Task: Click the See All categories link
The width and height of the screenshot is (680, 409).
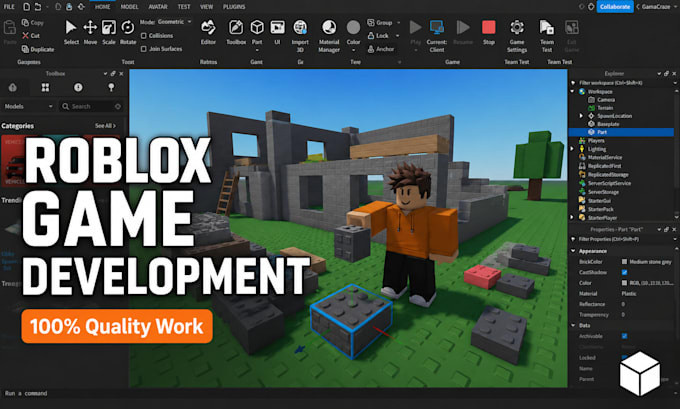Action: [105, 126]
